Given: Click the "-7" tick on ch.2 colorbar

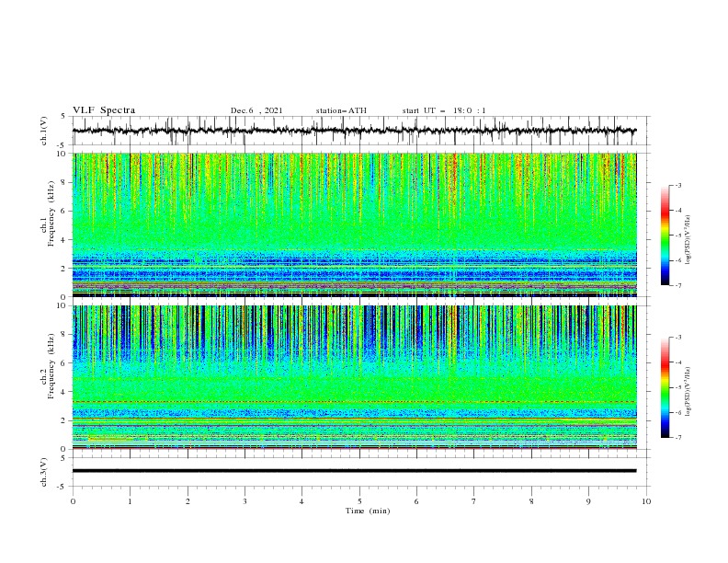Looking at the screenshot, I should 678,437.
